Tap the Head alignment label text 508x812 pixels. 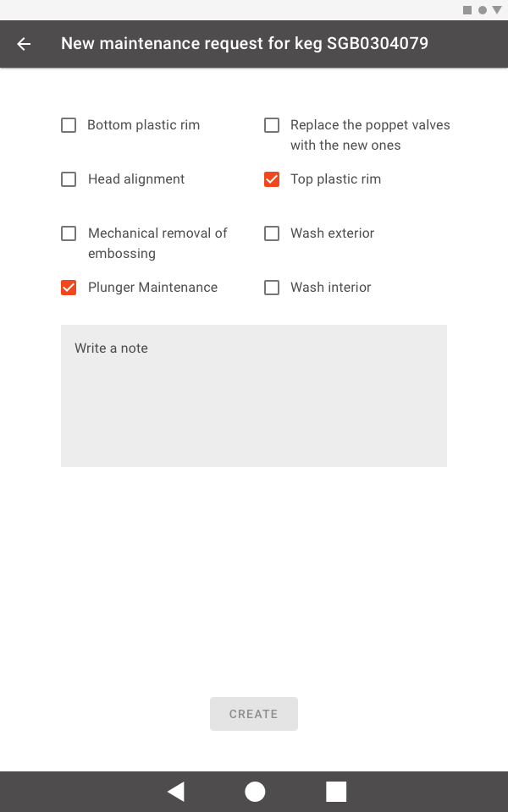point(136,179)
